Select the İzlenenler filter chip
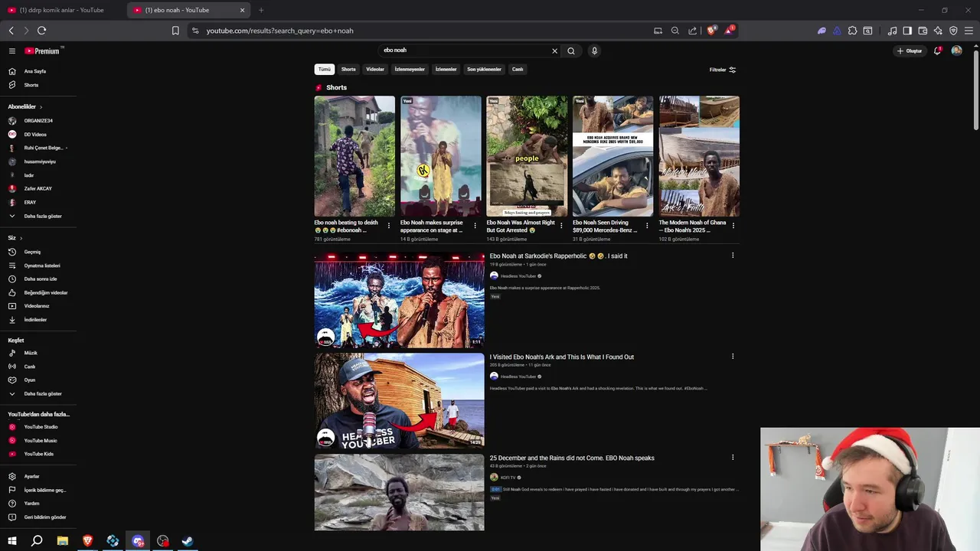980x551 pixels. pos(446,70)
